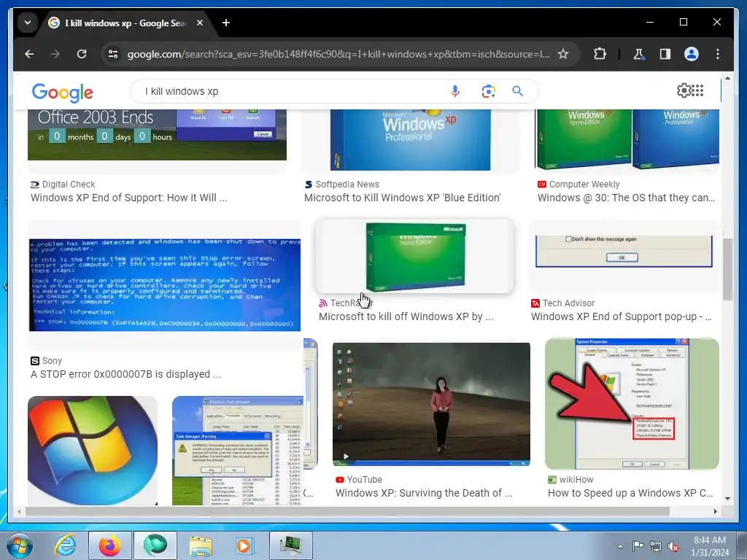The image size is (747, 560).
Task: Open 'Windows @ 30: The OS that they can' link
Action: (626, 198)
